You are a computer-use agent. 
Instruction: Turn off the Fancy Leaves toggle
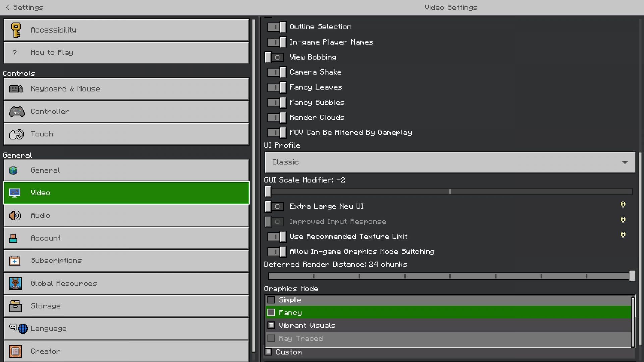coord(277,87)
